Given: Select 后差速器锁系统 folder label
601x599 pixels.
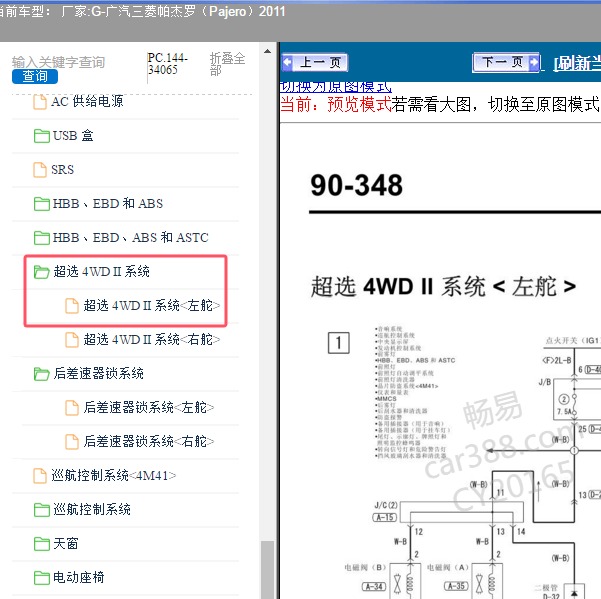Looking at the screenshot, I should 99,374.
